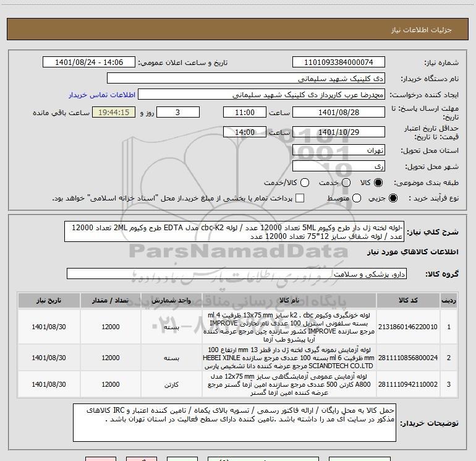Click item code 2811110856800024
Screen dimensions: 476x461
pos(408,358)
